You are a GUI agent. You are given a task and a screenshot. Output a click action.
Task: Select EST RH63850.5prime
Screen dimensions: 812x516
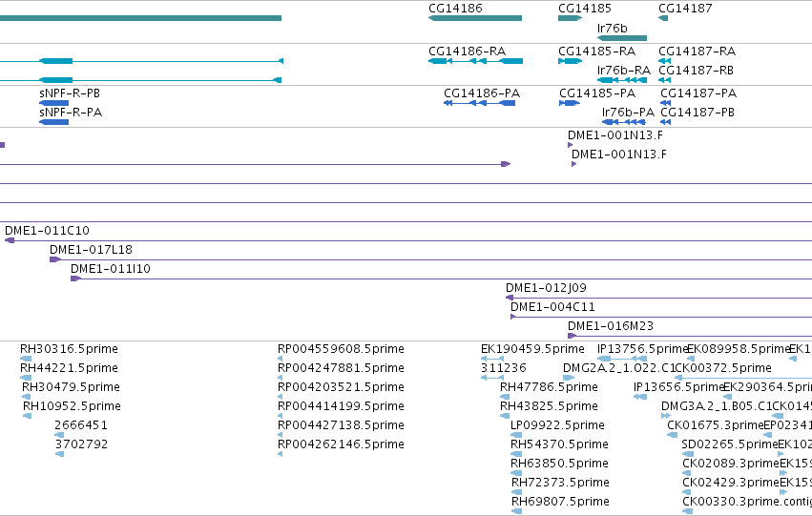[x=560, y=464]
